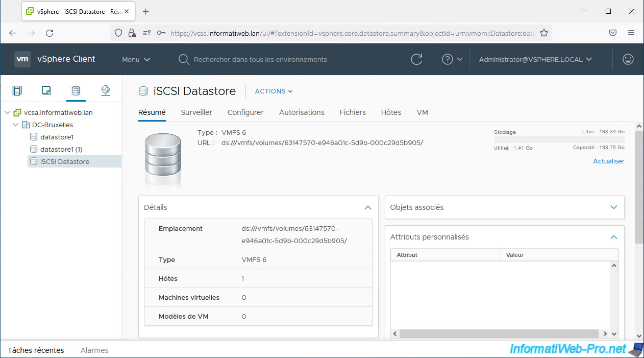Collapse the Détails panel
Screen dimensions: 644x358
(367, 207)
